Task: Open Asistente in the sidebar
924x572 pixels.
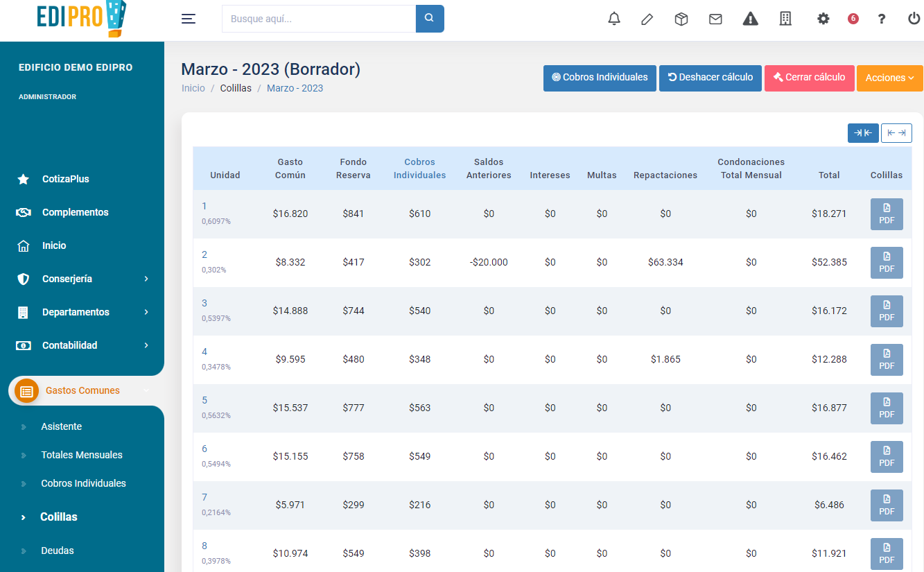Action: [62, 426]
